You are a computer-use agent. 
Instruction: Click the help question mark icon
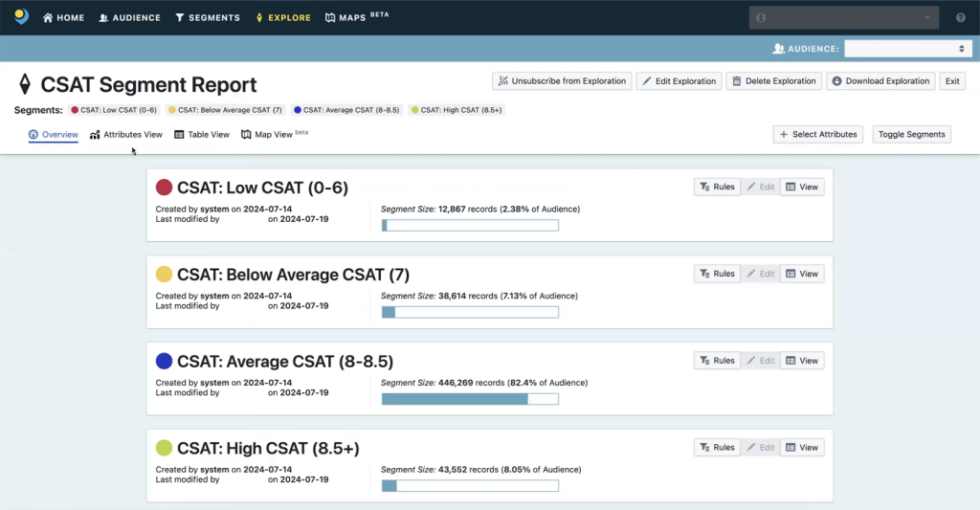pyautogui.click(x=960, y=17)
